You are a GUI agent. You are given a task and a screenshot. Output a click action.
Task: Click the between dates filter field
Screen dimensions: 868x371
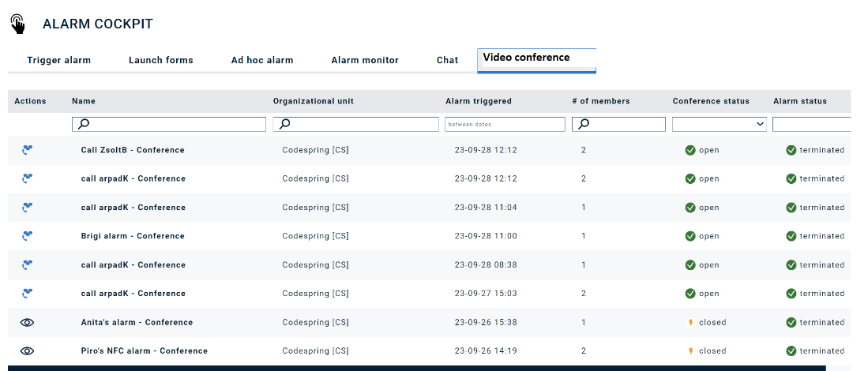[x=505, y=125]
